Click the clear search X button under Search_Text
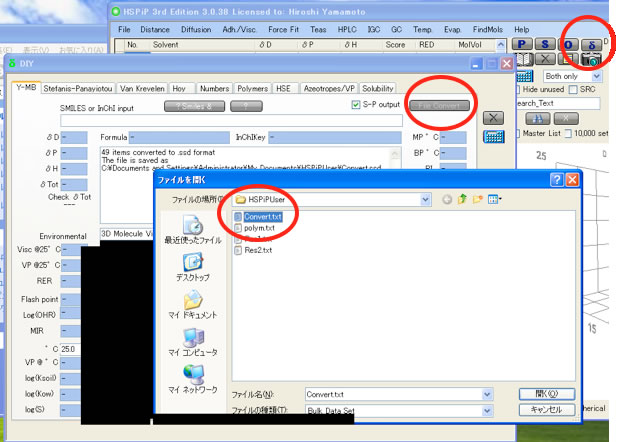The width and height of the screenshot is (617, 442). (x=566, y=118)
